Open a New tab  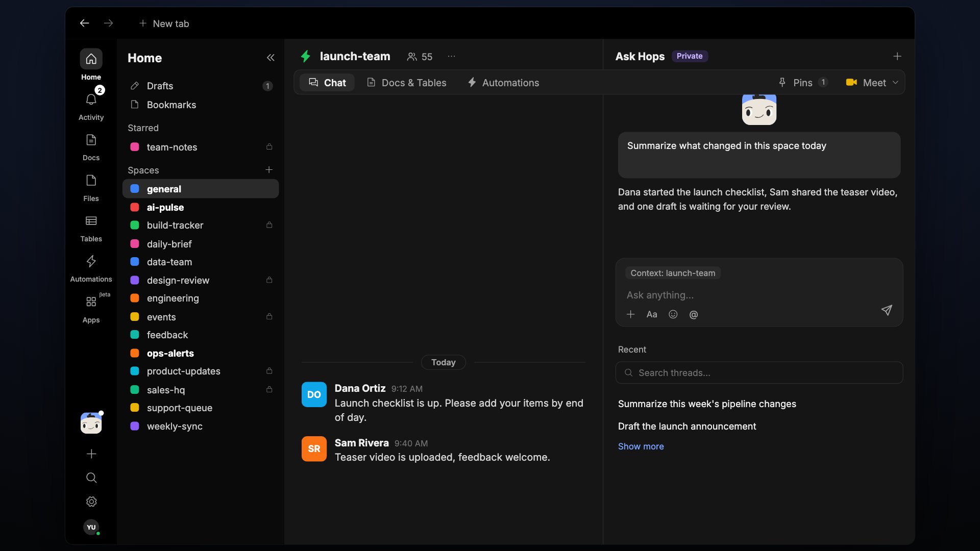tap(164, 23)
